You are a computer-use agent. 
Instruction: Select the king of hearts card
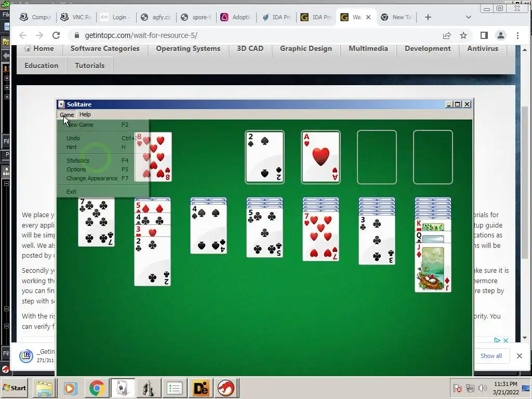click(433, 225)
